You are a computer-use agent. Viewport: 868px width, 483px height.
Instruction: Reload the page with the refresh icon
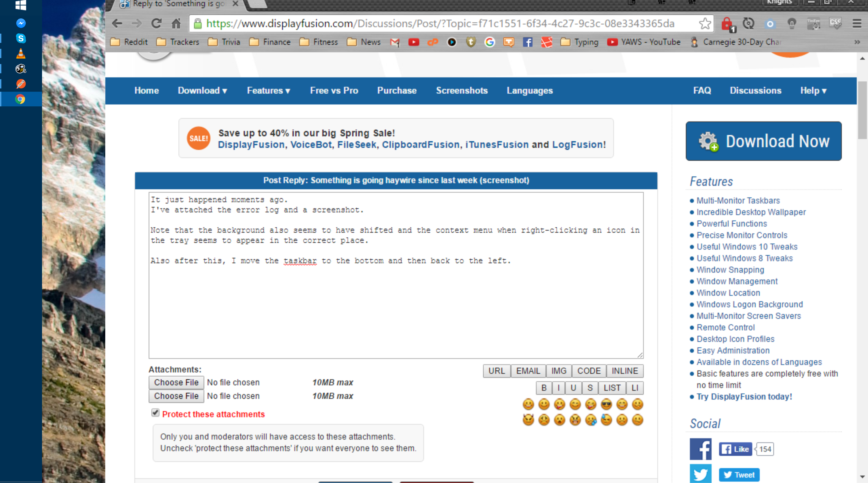point(156,24)
